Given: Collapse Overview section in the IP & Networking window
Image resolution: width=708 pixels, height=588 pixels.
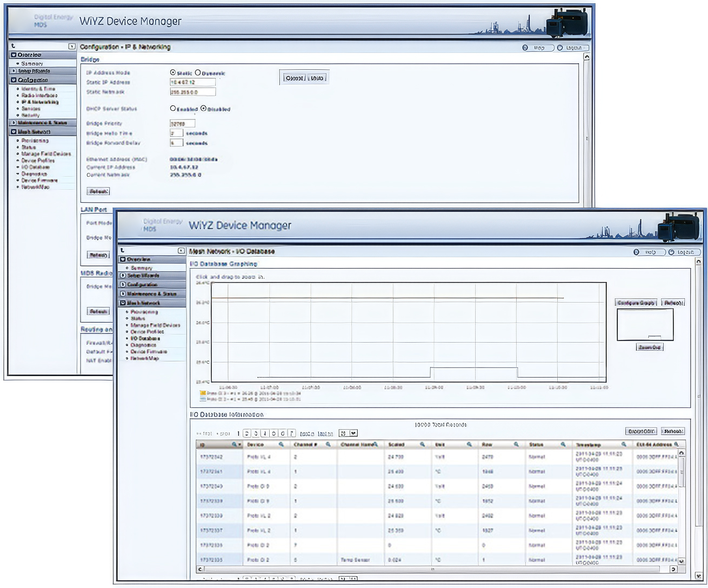Looking at the screenshot, I should tap(14, 55).
